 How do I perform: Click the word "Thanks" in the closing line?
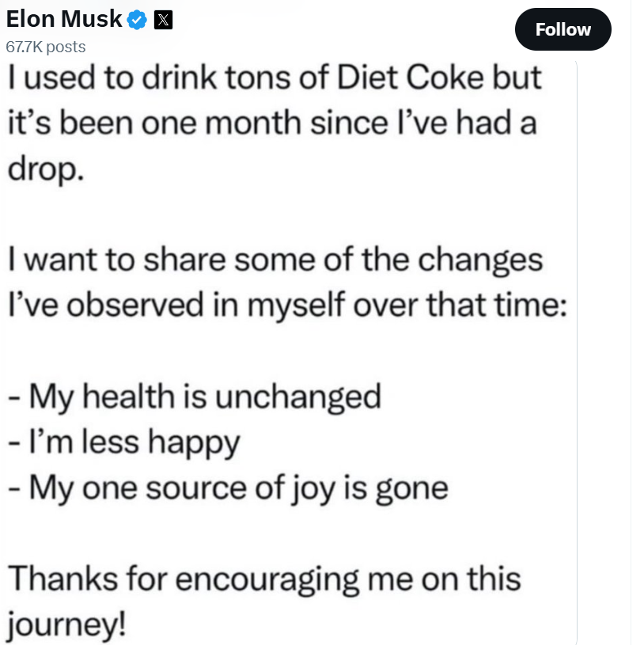(63, 579)
